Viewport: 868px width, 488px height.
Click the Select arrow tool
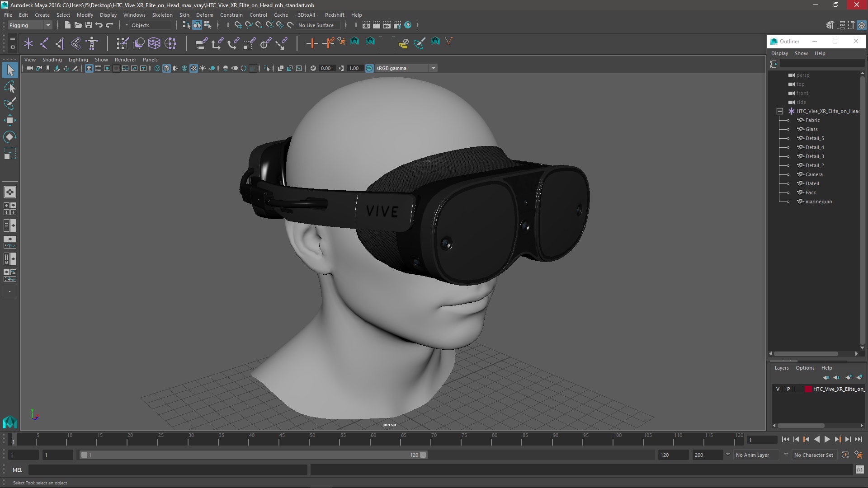click(x=10, y=70)
